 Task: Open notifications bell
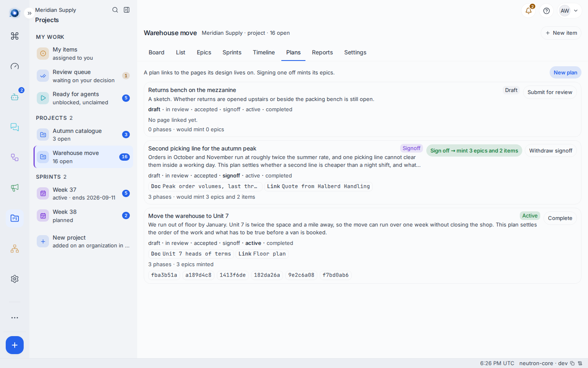point(528,11)
